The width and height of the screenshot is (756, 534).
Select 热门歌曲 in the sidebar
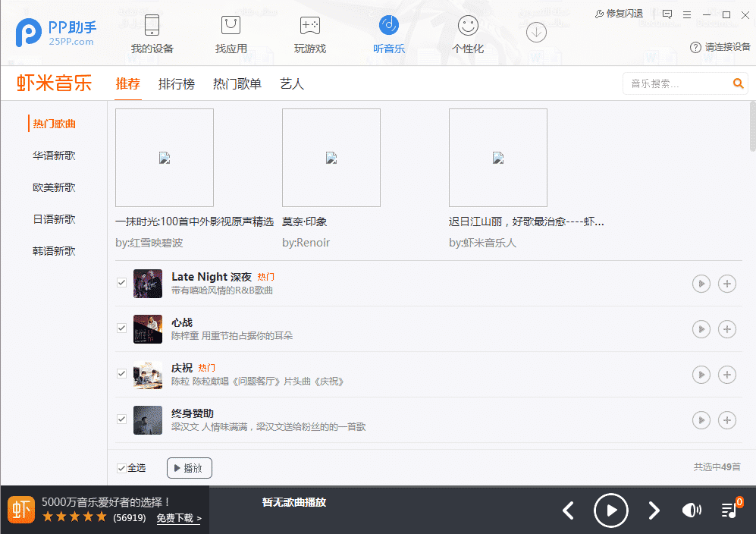pyautogui.click(x=54, y=124)
